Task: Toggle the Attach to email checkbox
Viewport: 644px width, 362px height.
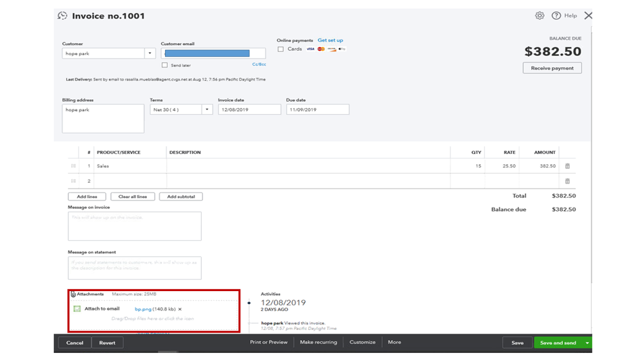Action: (x=77, y=309)
